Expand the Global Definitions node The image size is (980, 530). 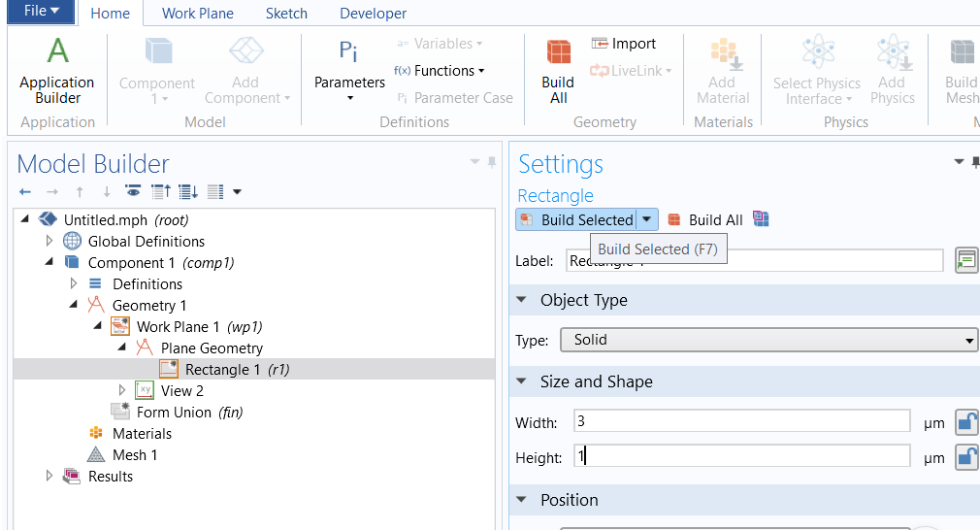coord(49,241)
